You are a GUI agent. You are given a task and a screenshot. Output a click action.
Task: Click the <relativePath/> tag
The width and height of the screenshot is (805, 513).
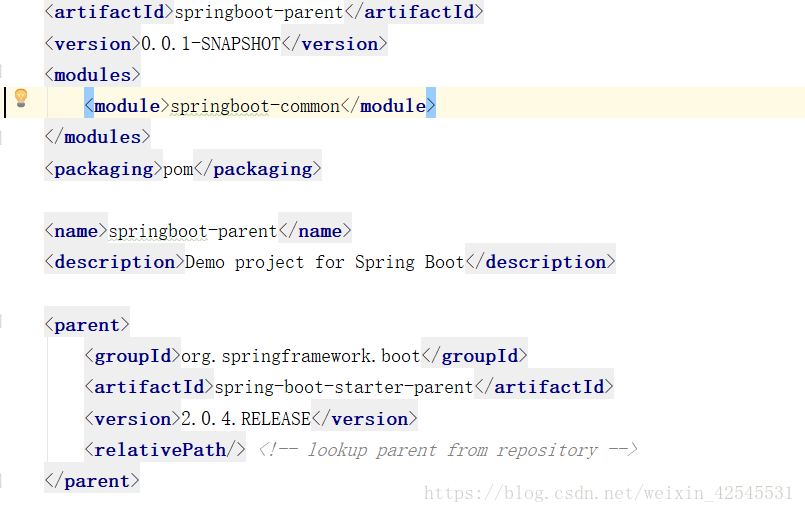pos(165,450)
